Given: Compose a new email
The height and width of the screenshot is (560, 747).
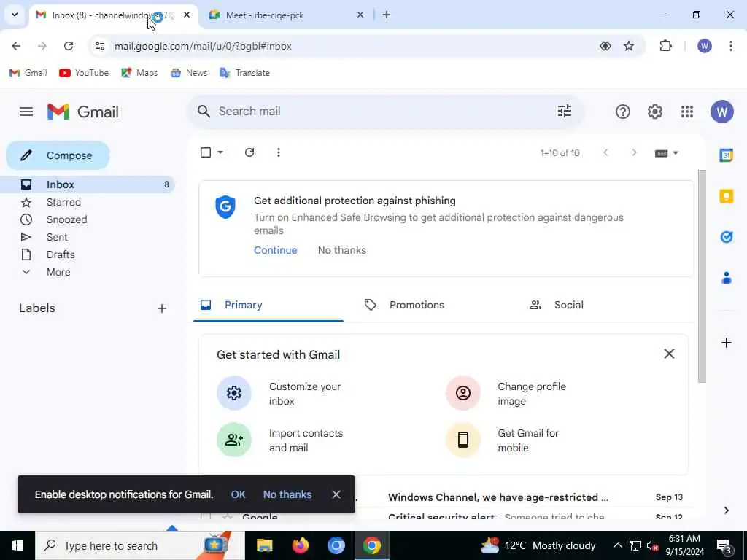Looking at the screenshot, I should (x=58, y=155).
